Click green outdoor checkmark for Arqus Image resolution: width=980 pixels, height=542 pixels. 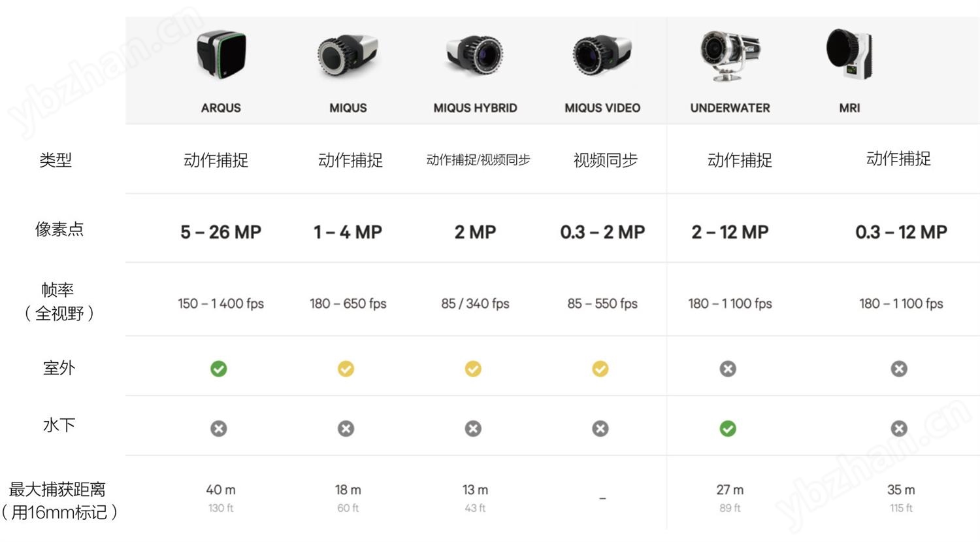(x=219, y=369)
